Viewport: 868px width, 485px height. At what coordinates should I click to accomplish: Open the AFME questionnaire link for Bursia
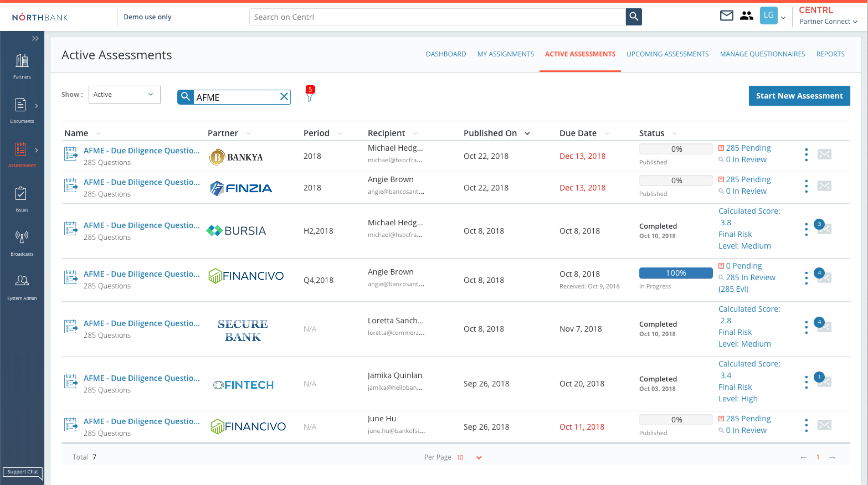point(141,225)
